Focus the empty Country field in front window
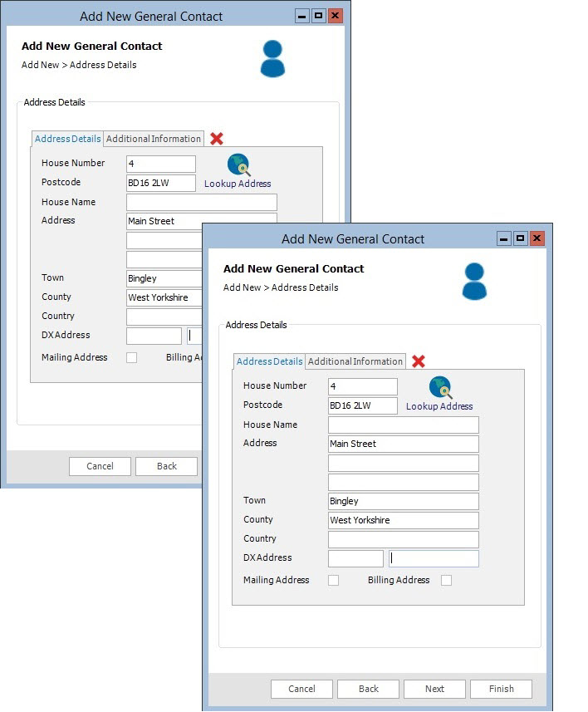588x712 pixels. tap(403, 539)
